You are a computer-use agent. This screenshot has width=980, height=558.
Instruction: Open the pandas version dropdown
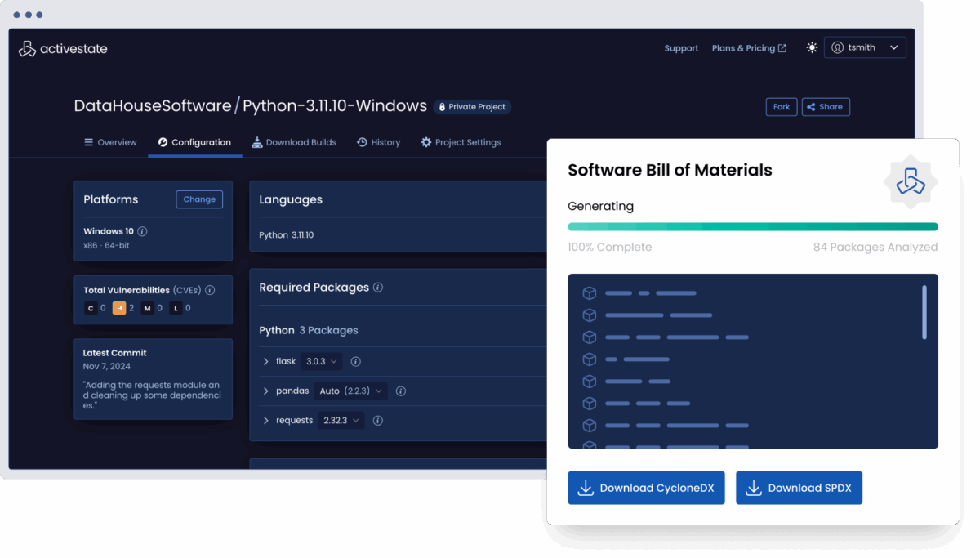[350, 391]
